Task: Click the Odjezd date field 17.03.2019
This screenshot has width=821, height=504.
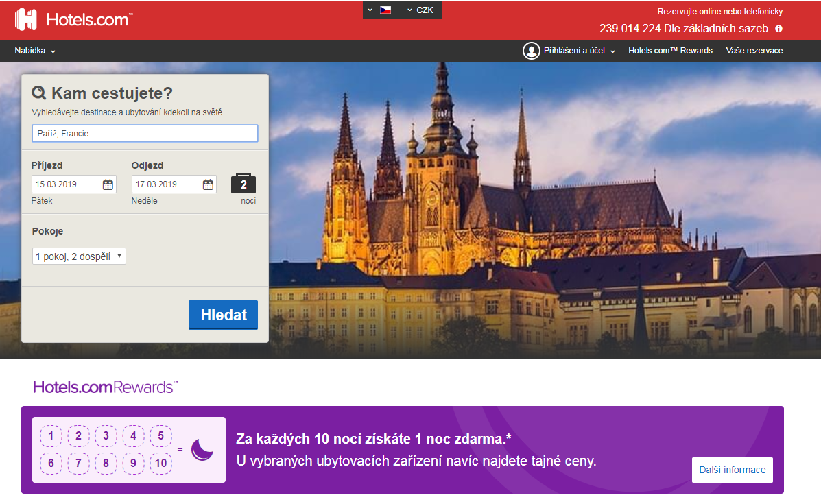Action: click(166, 184)
